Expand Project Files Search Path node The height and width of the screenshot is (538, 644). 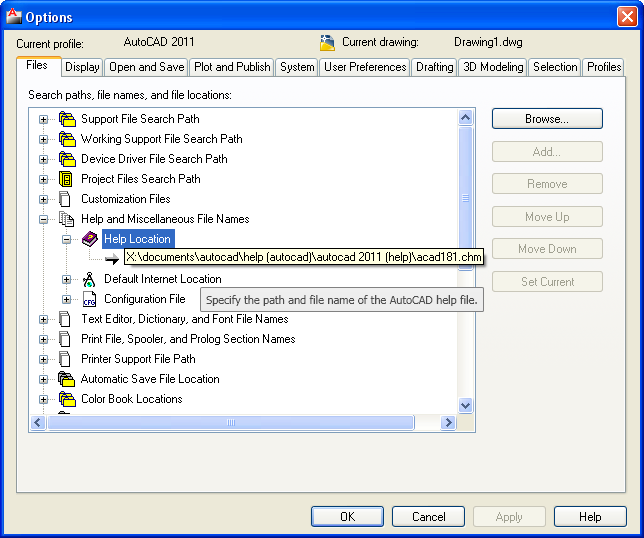(43, 179)
